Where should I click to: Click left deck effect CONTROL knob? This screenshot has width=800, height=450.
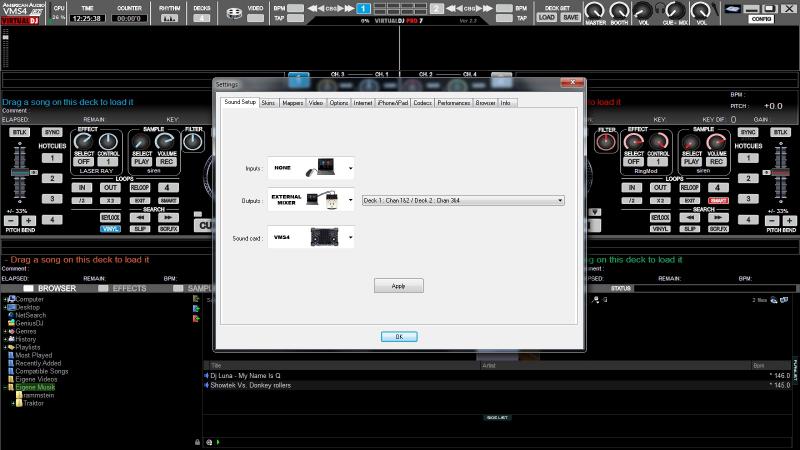tap(108, 142)
